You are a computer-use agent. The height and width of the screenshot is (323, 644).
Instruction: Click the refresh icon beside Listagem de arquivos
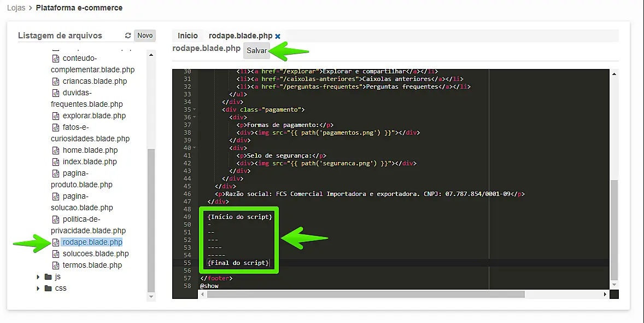(128, 36)
